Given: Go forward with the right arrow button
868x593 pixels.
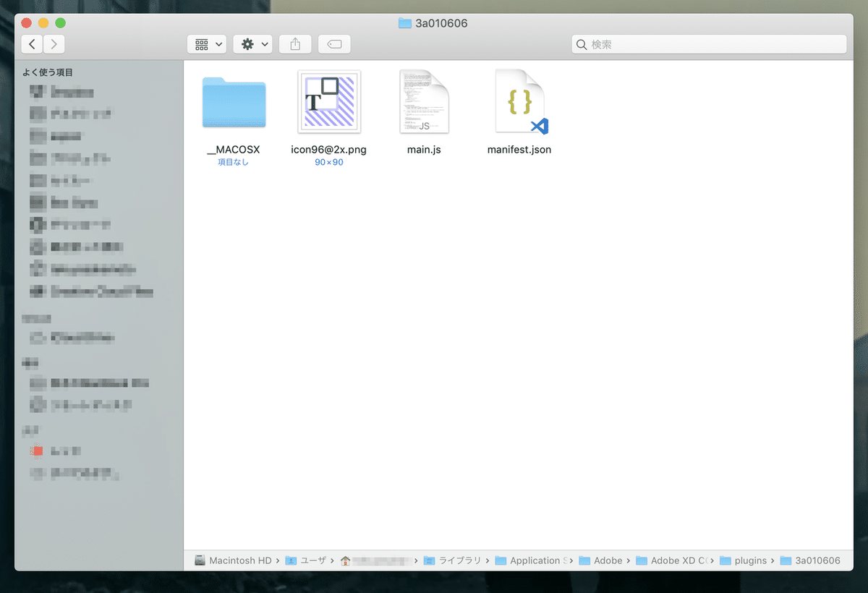Looking at the screenshot, I should [54, 44].
